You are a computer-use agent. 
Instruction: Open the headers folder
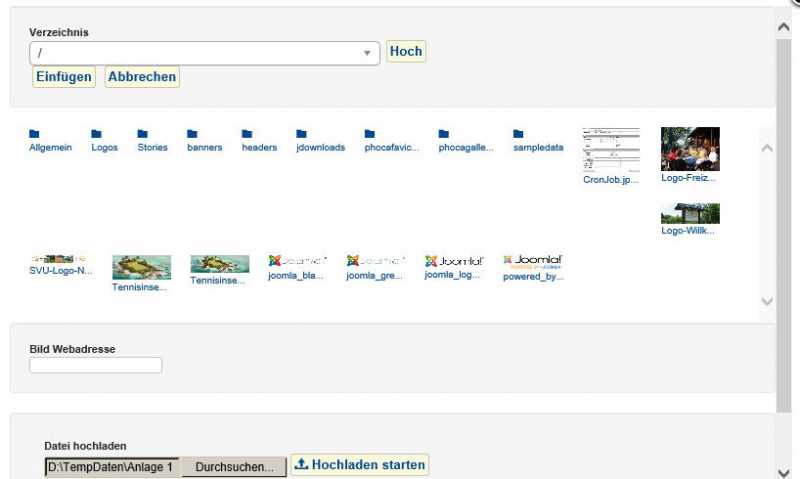point(259,140)
